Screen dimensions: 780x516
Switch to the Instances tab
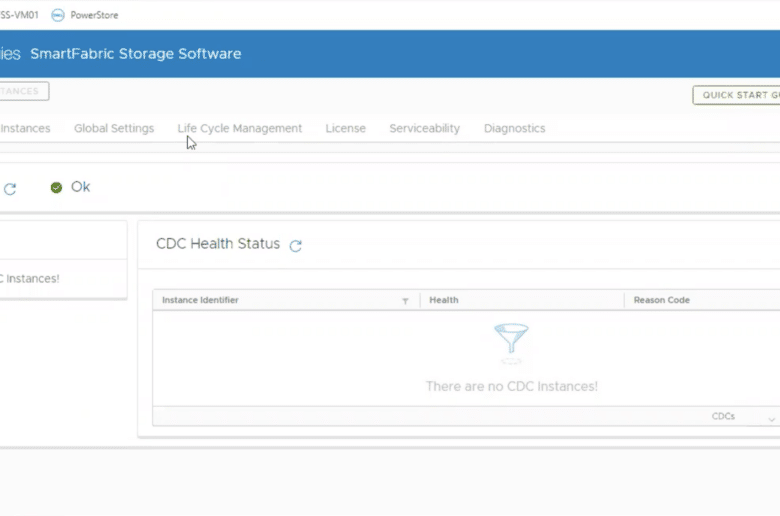25,128
